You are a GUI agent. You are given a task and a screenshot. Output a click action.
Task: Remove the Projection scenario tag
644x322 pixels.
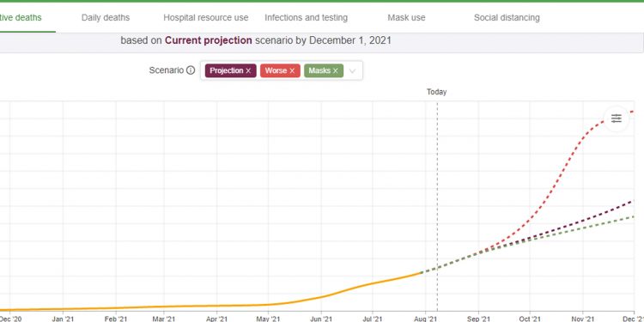click(x=248, y=70)
